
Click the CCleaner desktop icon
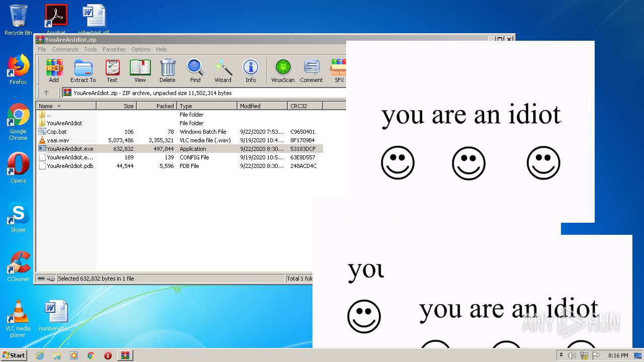pos(18,266)
